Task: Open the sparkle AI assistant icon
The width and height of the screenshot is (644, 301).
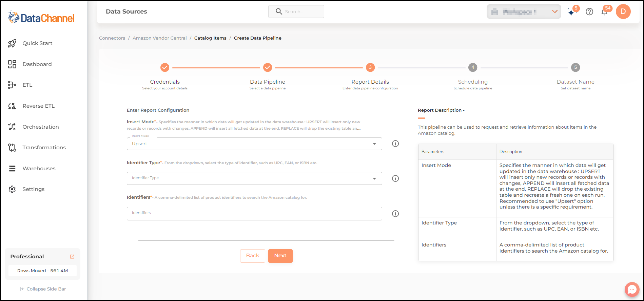Action: click(572, 12)
